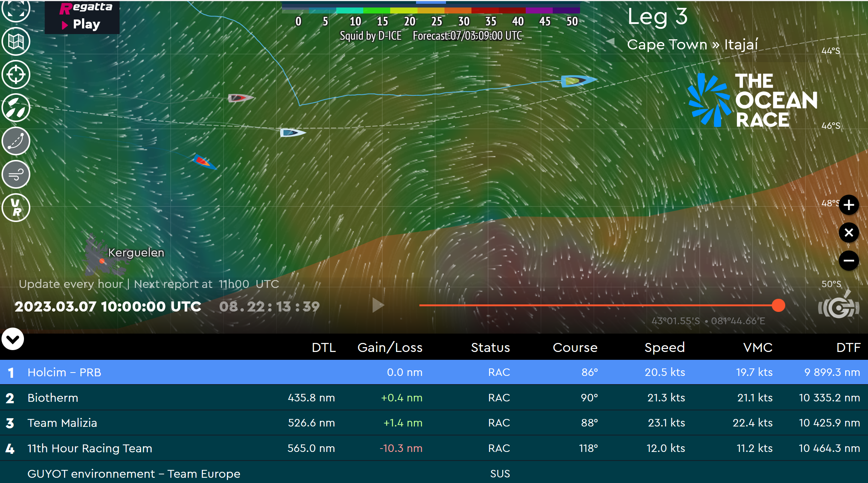
Task: Zoom out with the minus button
Action: [x=849, y=261]
